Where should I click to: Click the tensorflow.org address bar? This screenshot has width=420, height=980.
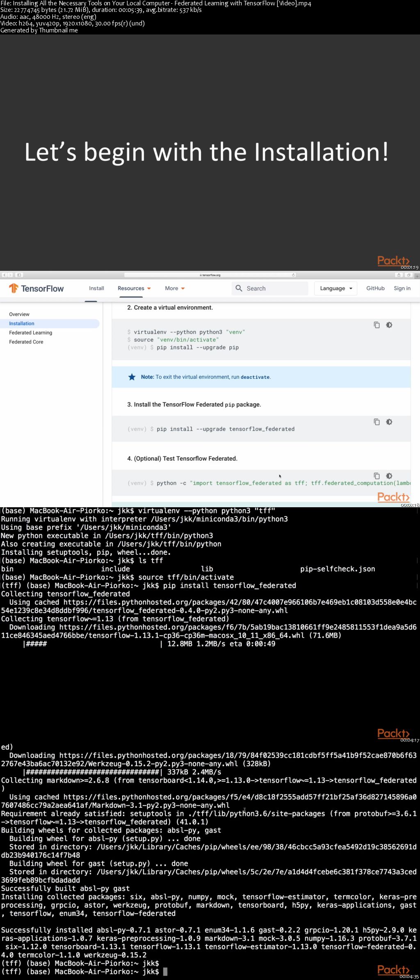pos(210,275)
